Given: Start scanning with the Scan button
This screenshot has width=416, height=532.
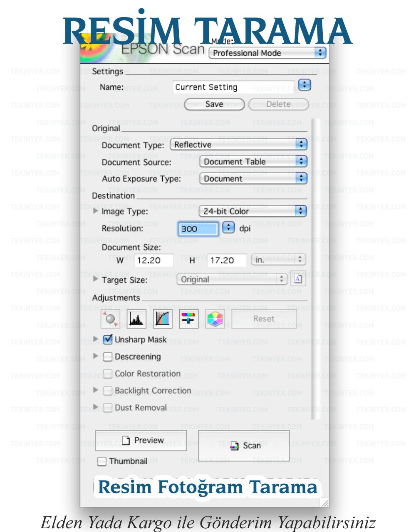Looking at the screenshot, I should pyautogui.click(x=244, y=446).
